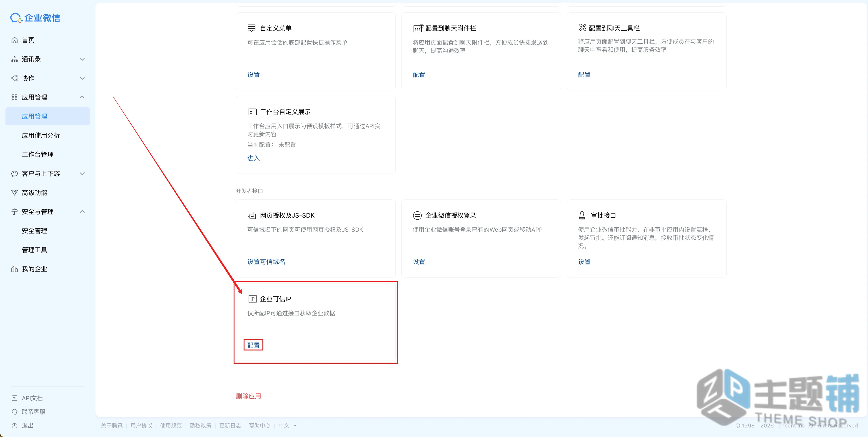Click the 协作 collaboration icon
The width and height of the screenshot is (868, 437).
[15, 78]
